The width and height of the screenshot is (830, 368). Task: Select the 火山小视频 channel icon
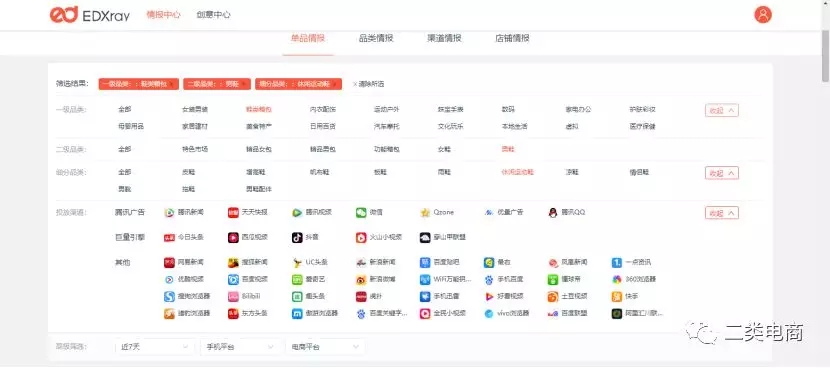pyautogui.click(x=361, y=238)
